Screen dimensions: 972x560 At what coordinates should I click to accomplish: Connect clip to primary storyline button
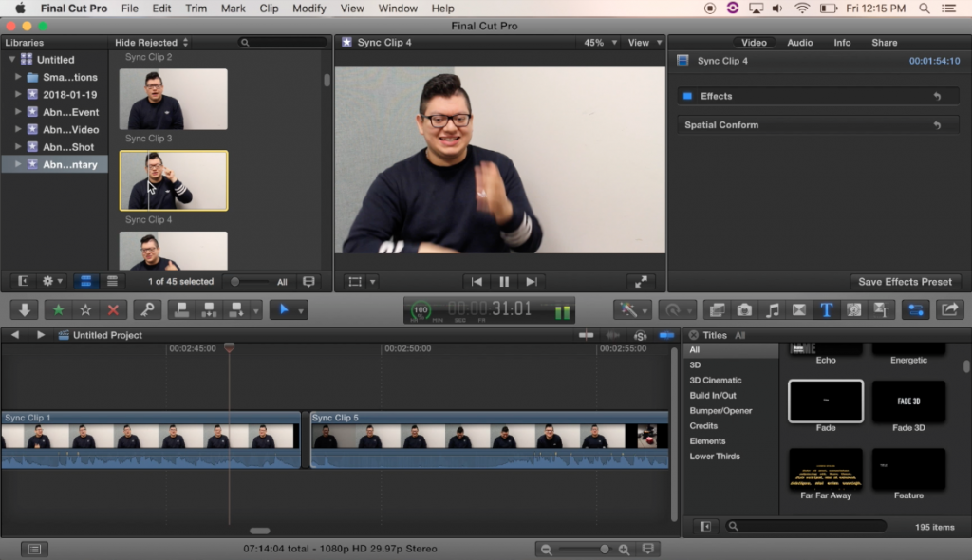point(181,309)
